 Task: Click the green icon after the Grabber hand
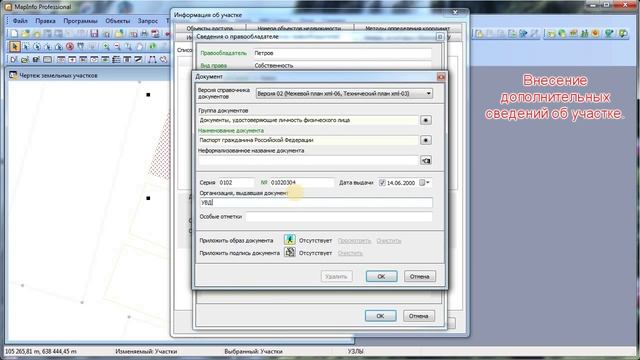click(152, 47)
